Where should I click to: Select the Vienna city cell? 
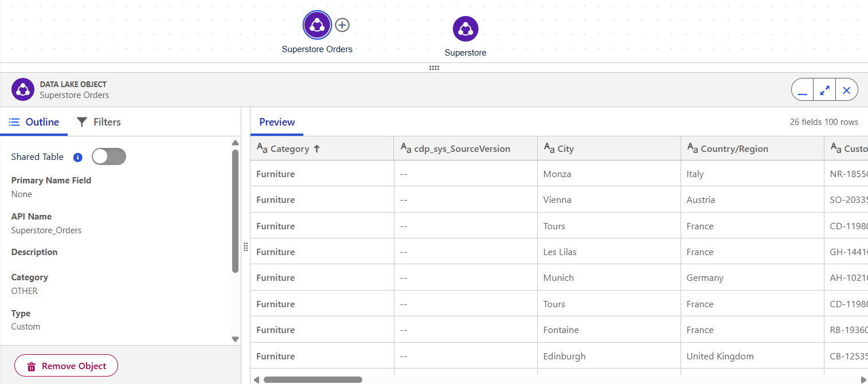pyautogui.click(x=609, y=199)
